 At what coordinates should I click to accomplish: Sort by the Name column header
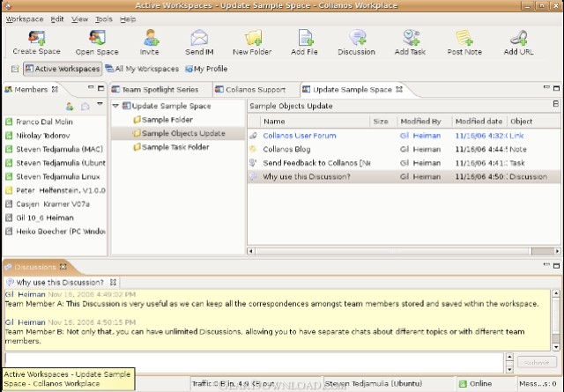pyautogui.click(x=315, y=122)
